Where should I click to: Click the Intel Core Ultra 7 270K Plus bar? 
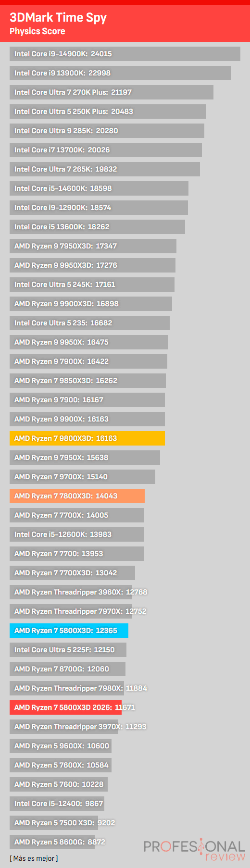pos(112,92)
